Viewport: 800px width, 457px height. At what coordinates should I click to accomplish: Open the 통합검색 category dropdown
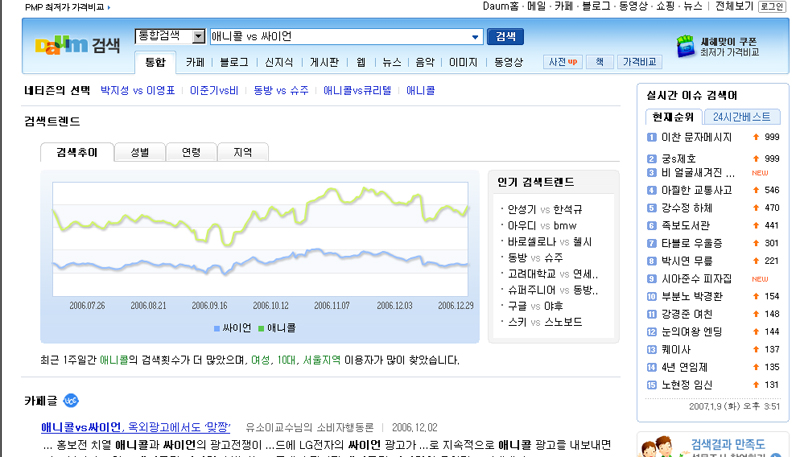(x=198, y=36)
